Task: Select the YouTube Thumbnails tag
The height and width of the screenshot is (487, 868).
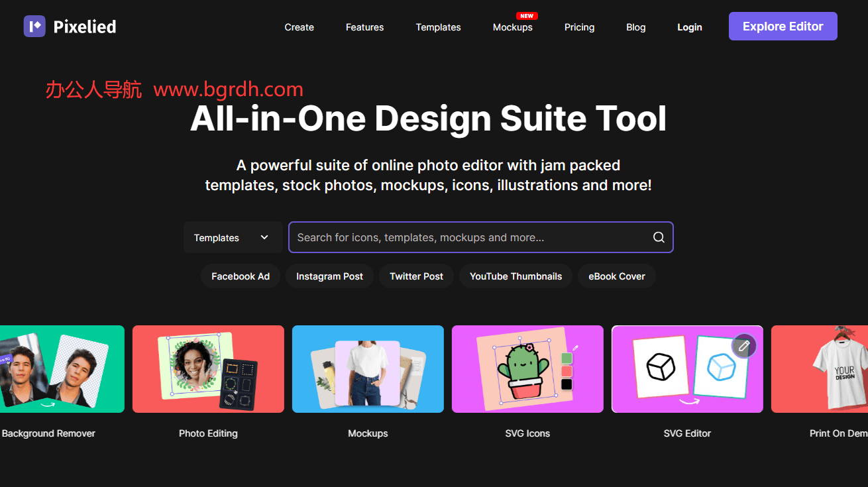Action: click(x=515, y=276)
